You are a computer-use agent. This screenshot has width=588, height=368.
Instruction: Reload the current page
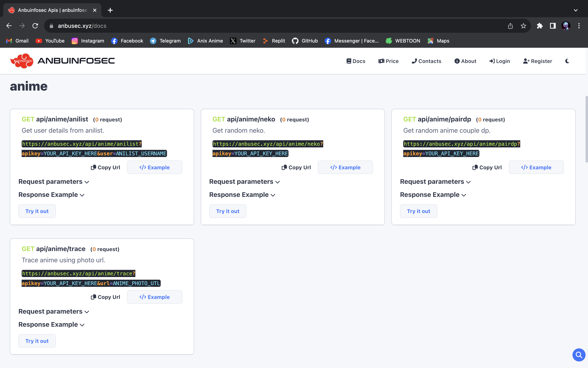[x=35, y=26]
